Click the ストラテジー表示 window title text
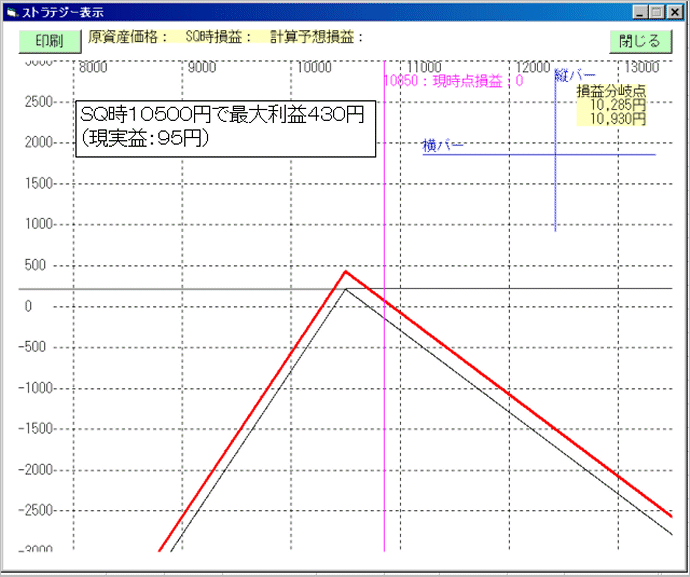This screenshot has height=577, width=690. (62, 13)
